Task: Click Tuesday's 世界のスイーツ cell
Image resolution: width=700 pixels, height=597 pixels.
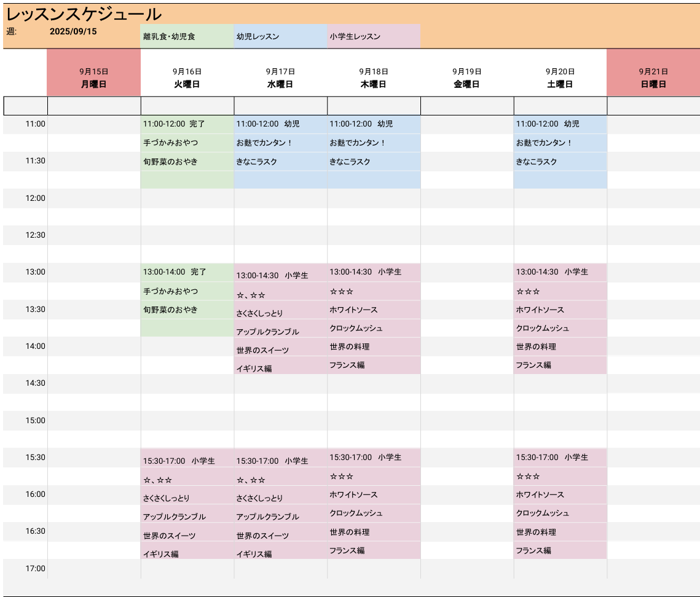Action: 187,532
